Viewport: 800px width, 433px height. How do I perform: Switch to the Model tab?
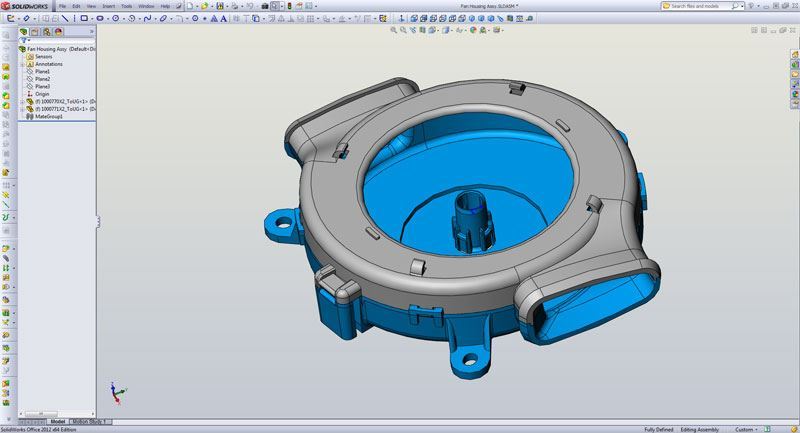tap(57, 422)
